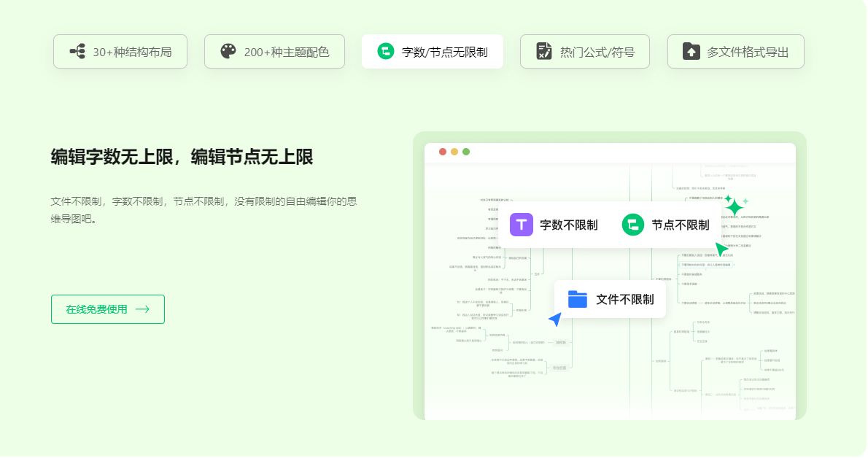Click the green traffic light dot

click(x=465, y=152)
